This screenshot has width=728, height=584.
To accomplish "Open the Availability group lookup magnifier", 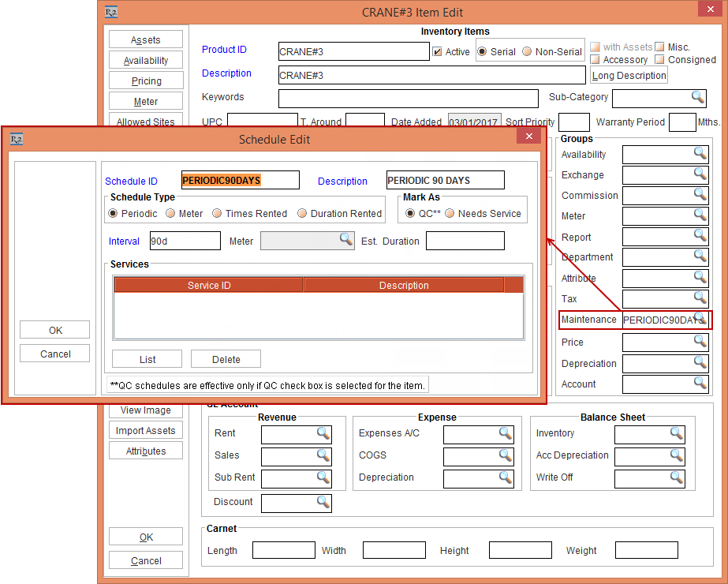I will pyautogui.click(x=700, y=153).
